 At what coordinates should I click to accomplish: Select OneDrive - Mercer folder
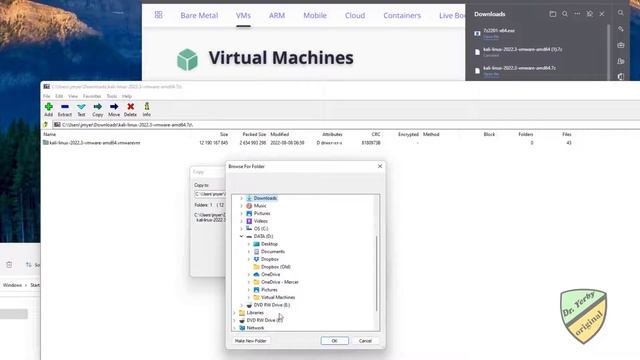[x=280, y=282]
